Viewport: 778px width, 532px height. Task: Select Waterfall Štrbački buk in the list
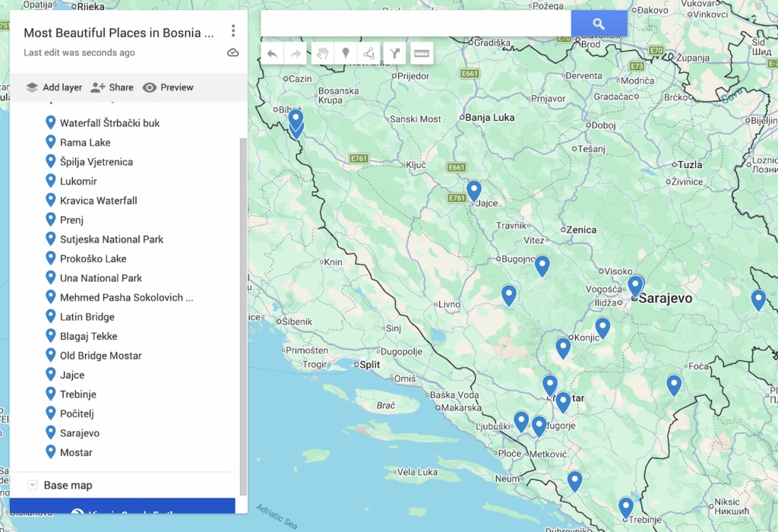click(109, 123)
